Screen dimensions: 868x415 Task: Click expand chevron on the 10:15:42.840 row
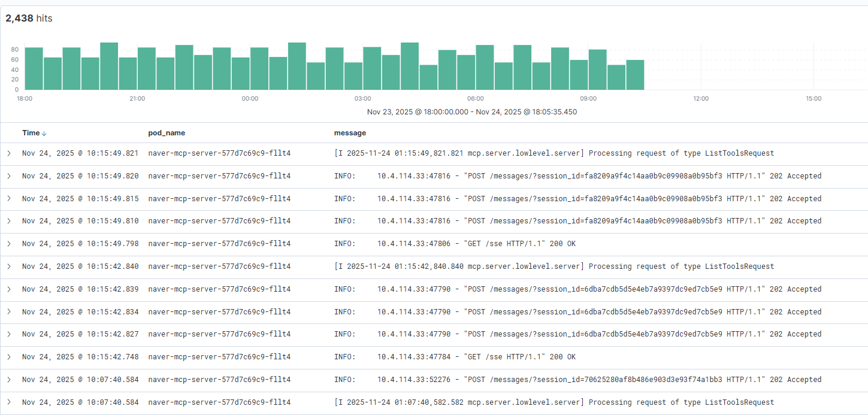click(8, 266)
